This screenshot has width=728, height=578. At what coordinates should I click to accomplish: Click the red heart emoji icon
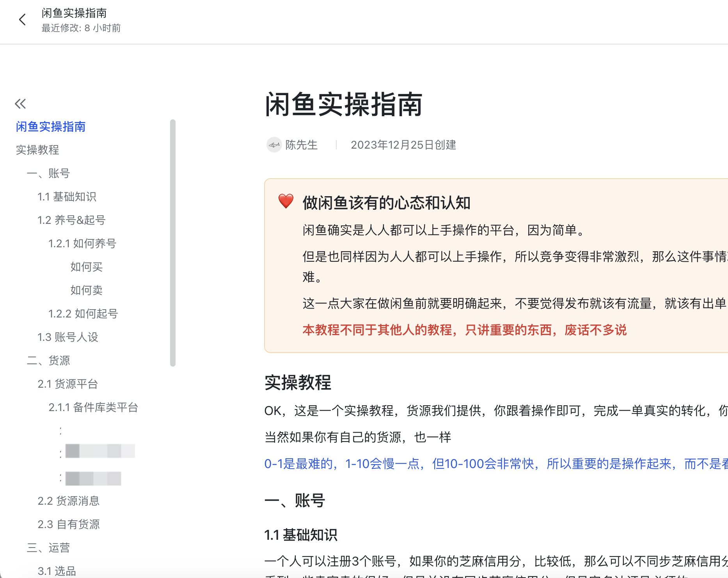pyautogui.click(x=286, y=201)
